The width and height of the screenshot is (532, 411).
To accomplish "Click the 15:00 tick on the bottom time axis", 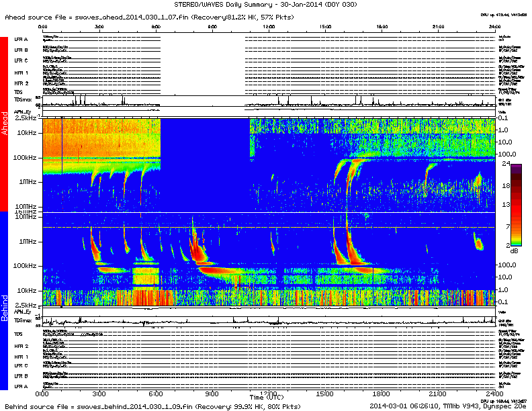I will 324,394.
